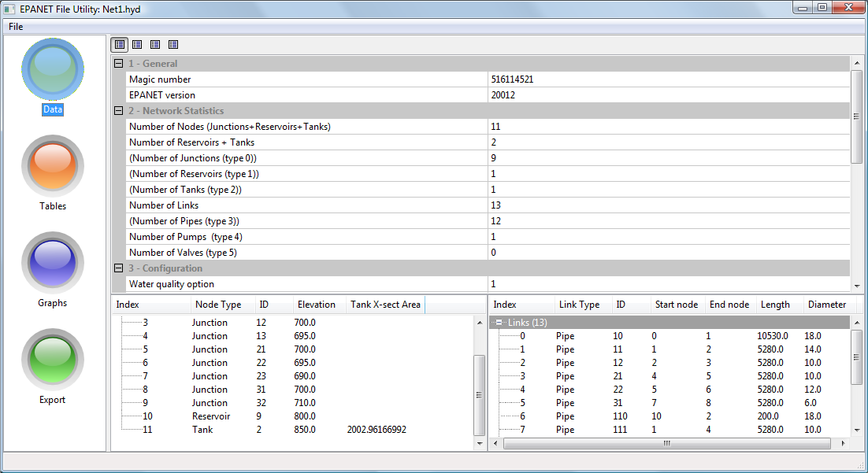Click the Length column header

click(780, 305)
